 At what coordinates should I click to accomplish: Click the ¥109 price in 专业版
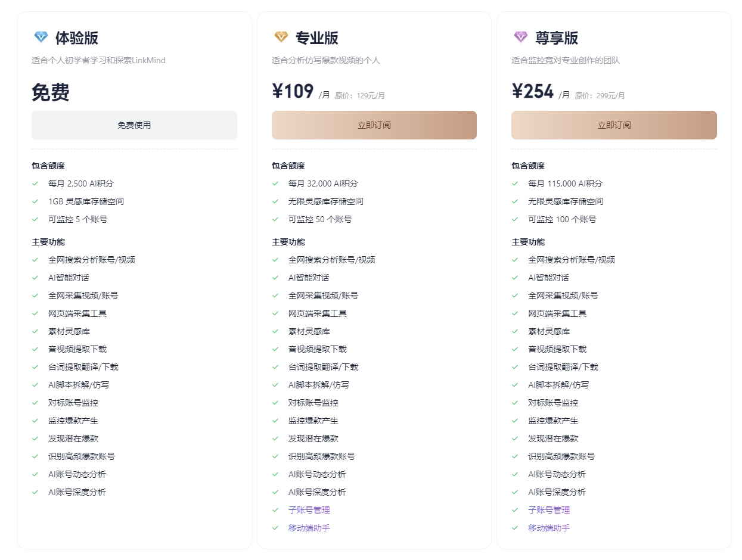(x=293, y=91)
